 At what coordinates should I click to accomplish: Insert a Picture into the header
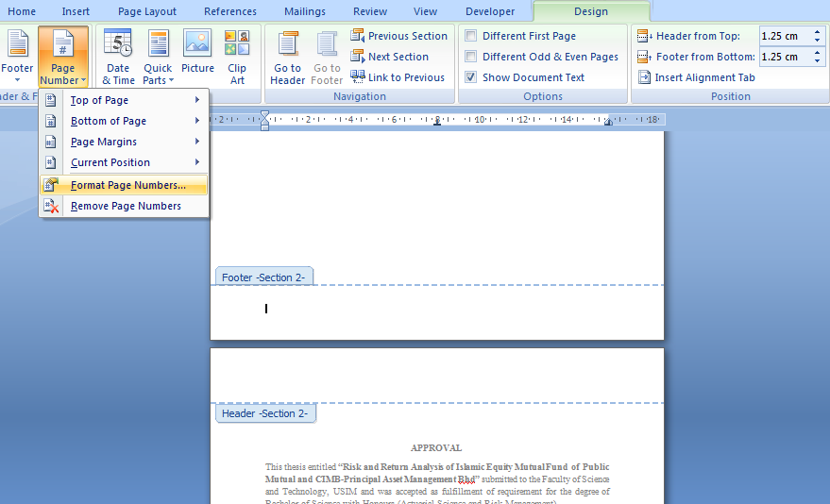click(x=197, y=51)
